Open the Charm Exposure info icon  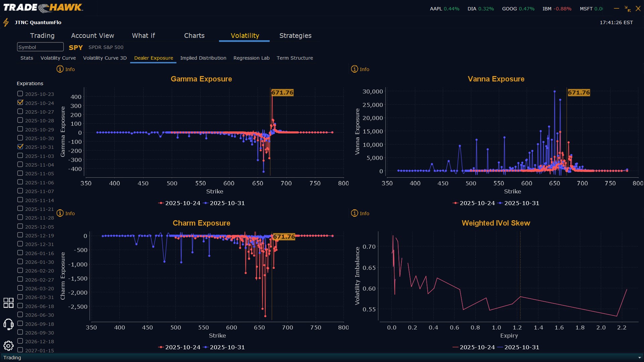coord(60,213)
